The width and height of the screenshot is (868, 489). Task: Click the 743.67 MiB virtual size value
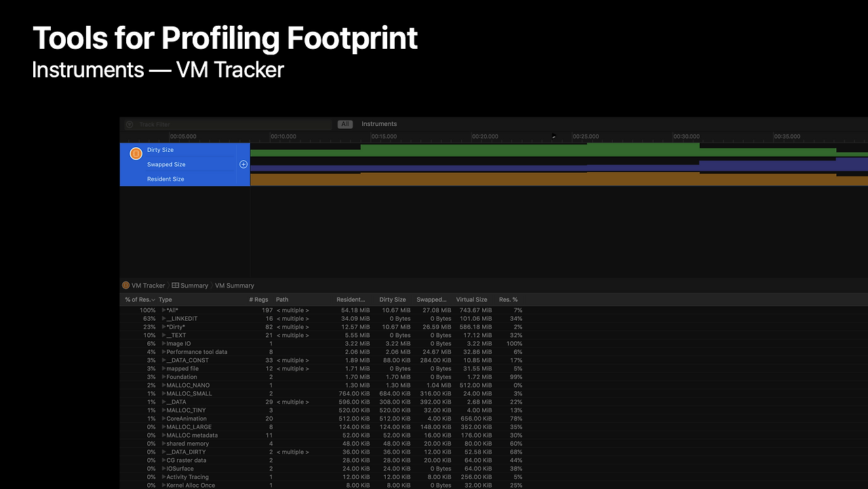[475, 310]
